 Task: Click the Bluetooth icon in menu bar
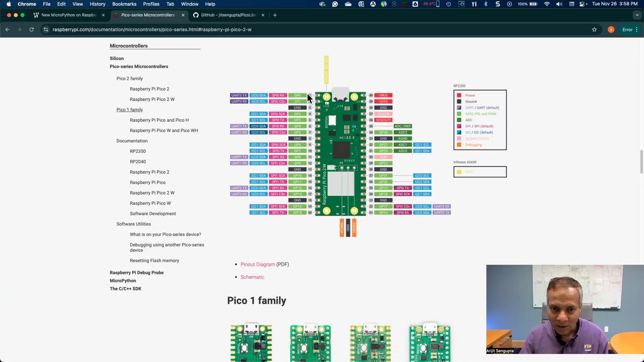click(486, 4)
